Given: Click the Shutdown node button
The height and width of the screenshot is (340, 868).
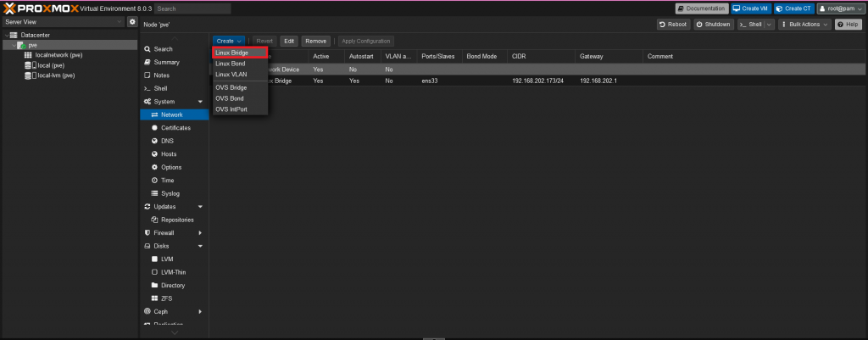Looking at the screenshot, I should pyautogui.click(x=714, y=25).
